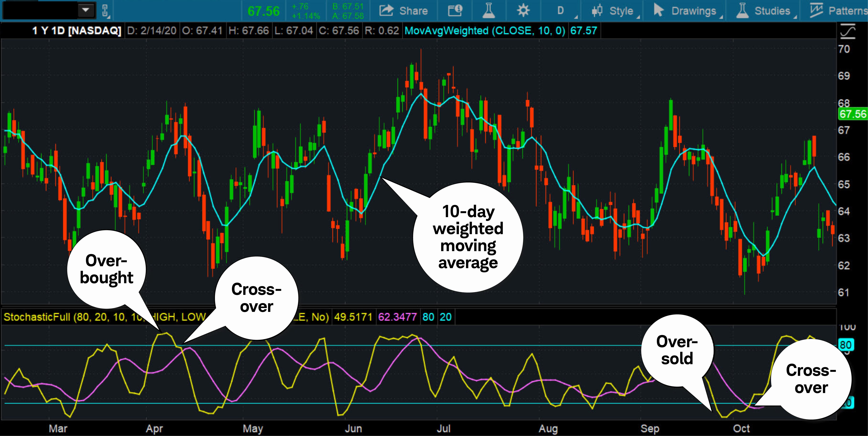Click the D: 2/14/20 date readout
This screenshot has width=868, height=436.
152,31
